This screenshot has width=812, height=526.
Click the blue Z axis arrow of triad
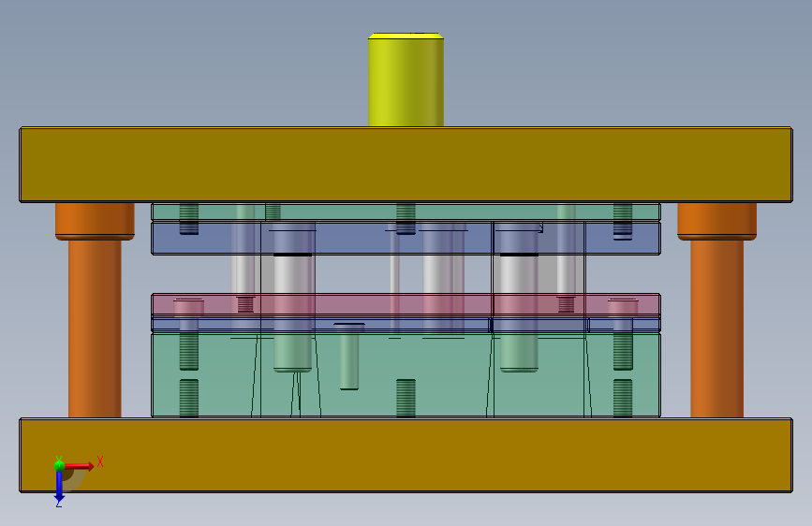pyautogui.click(x=59, y=487)
